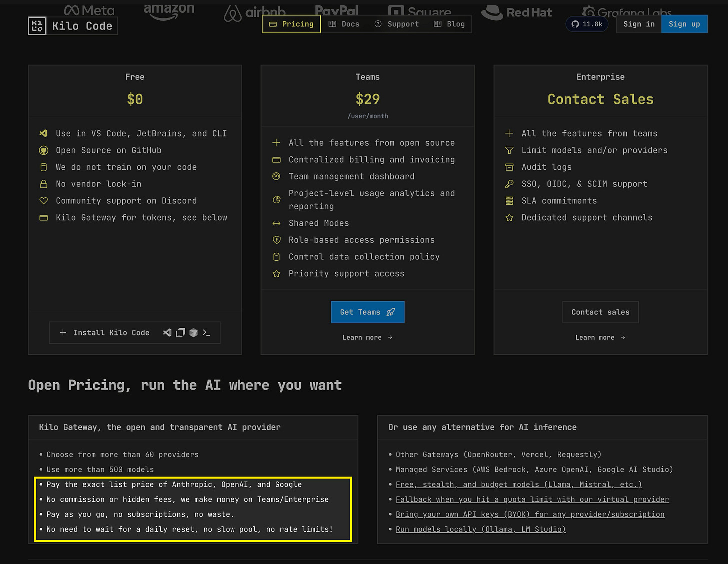Open Fallback when you hit quota limit link

tap(532, 499)
